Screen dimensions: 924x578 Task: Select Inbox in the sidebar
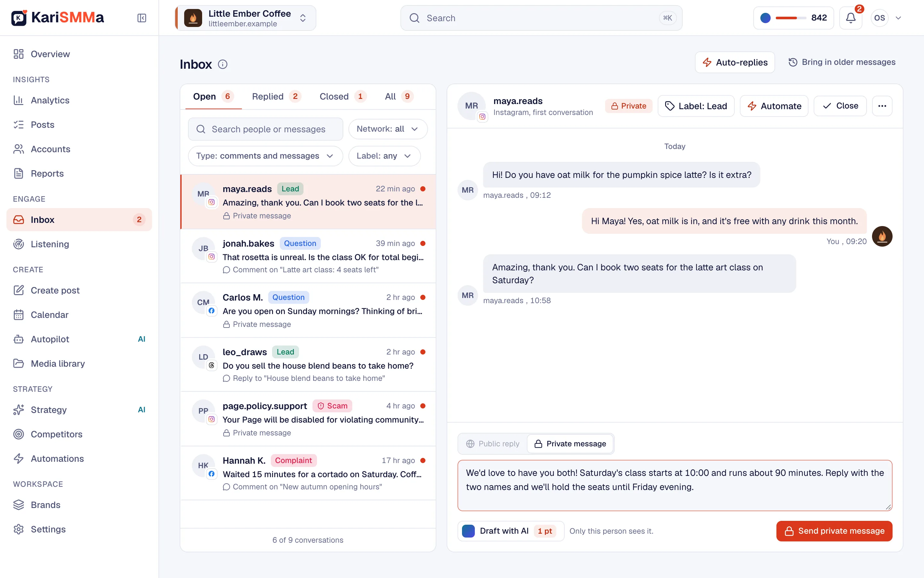79,219
